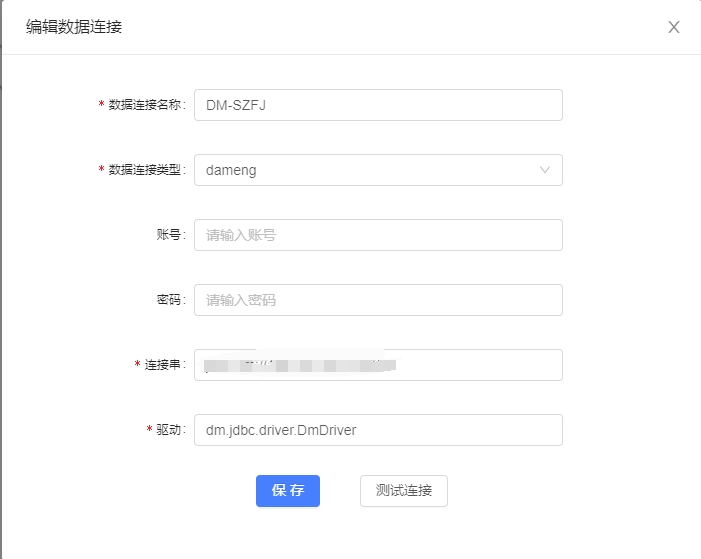701x559 pixels.
Task: Click the 密码 label text
Action: point(169,300)
